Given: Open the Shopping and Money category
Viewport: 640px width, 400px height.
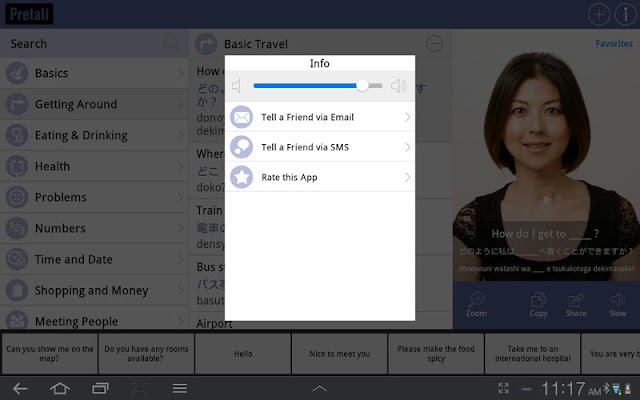Looking at the screenshot, I should [94, 290].
